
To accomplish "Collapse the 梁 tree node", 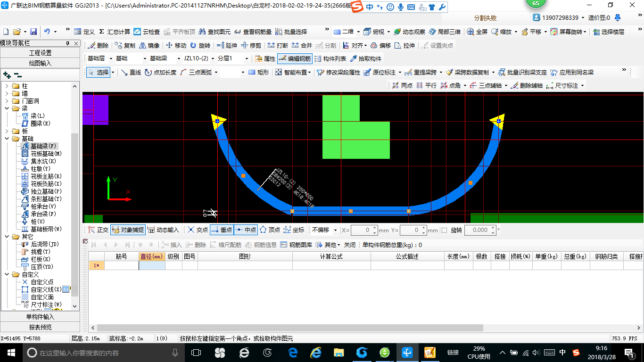I will point(7,108).
